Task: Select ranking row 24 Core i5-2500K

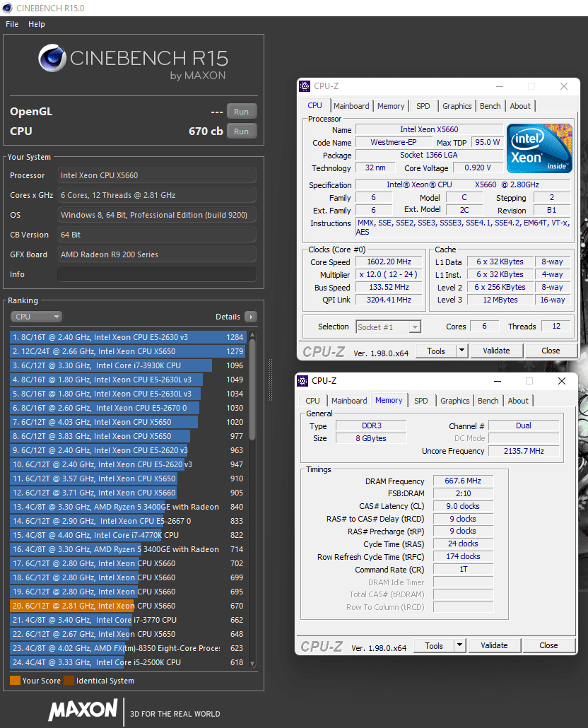Action: click(x=128, y=662)
